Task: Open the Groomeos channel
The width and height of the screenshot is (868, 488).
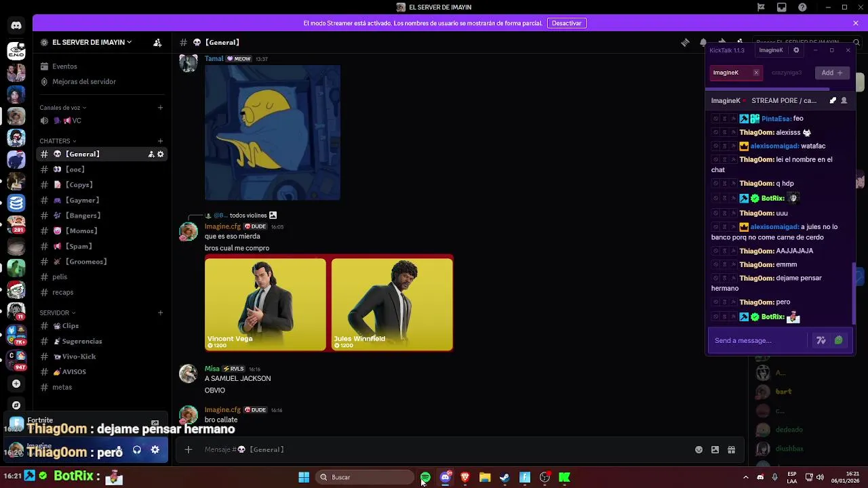Action: [102, 262]
